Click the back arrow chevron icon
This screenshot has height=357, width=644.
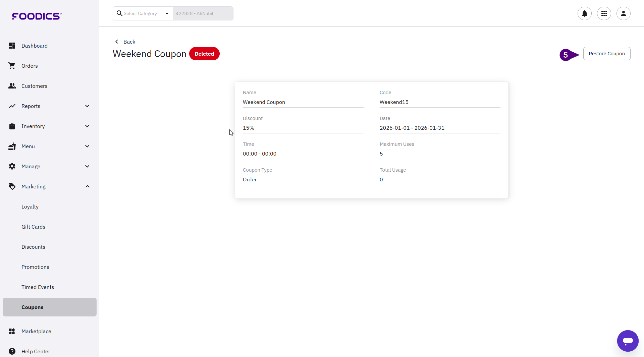pos(117,42)
